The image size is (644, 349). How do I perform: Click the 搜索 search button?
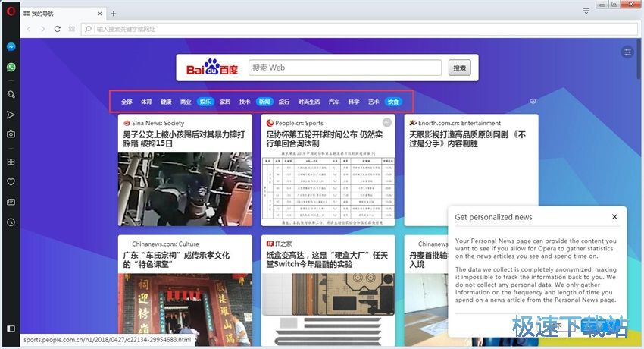click(460, 68)
